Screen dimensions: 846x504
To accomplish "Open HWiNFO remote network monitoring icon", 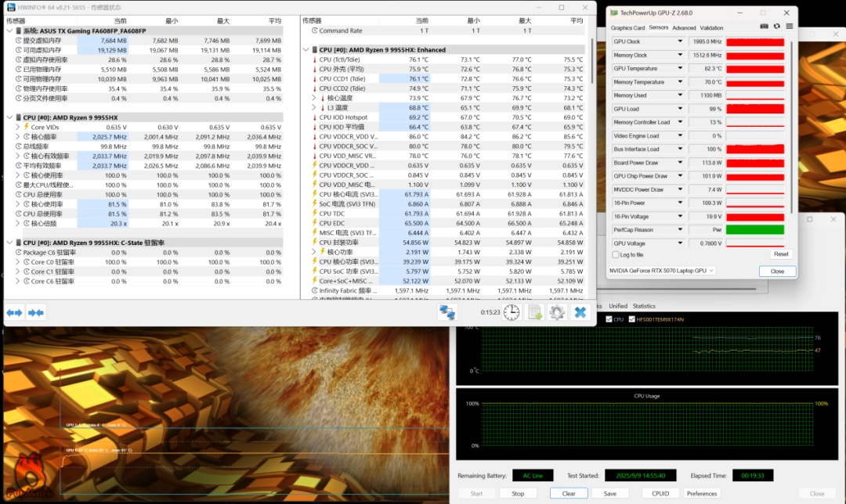I will (x=447, y=312).
